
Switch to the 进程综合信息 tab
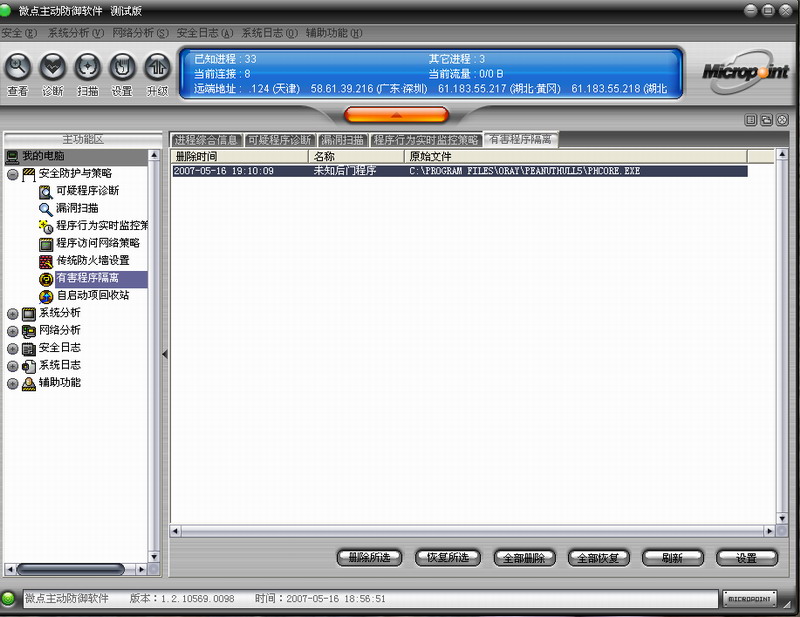coord(206,140)
